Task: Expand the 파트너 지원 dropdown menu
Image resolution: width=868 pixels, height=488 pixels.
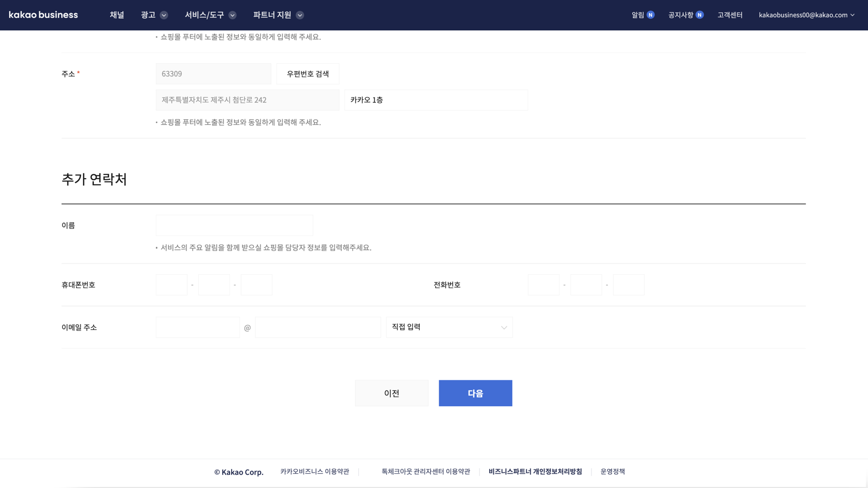Action: (x=278, y=15)
